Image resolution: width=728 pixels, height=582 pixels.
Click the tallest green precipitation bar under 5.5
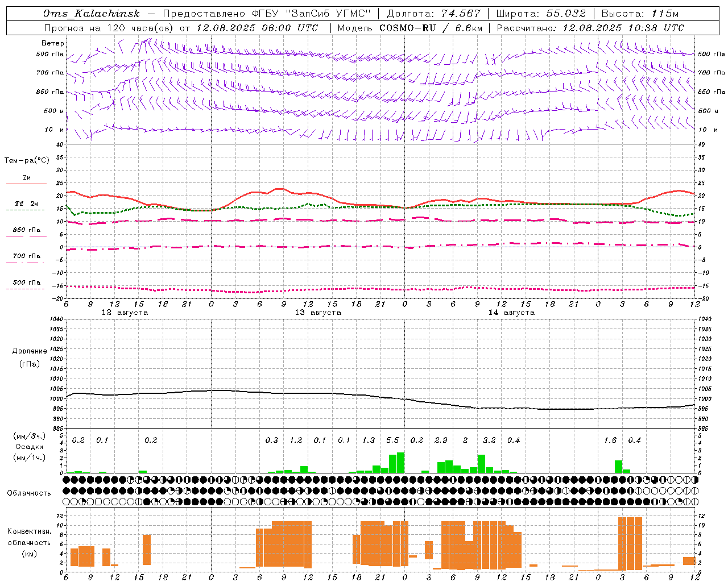click(400, 463)
